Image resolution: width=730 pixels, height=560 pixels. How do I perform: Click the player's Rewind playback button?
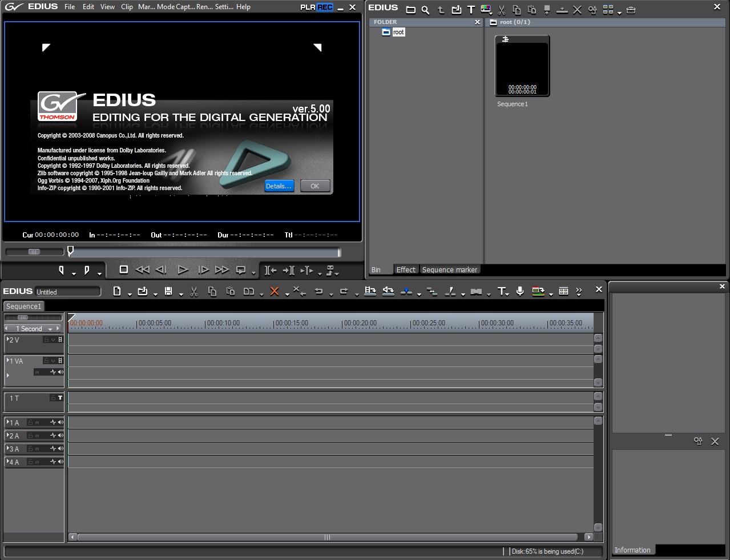(143, 269)
